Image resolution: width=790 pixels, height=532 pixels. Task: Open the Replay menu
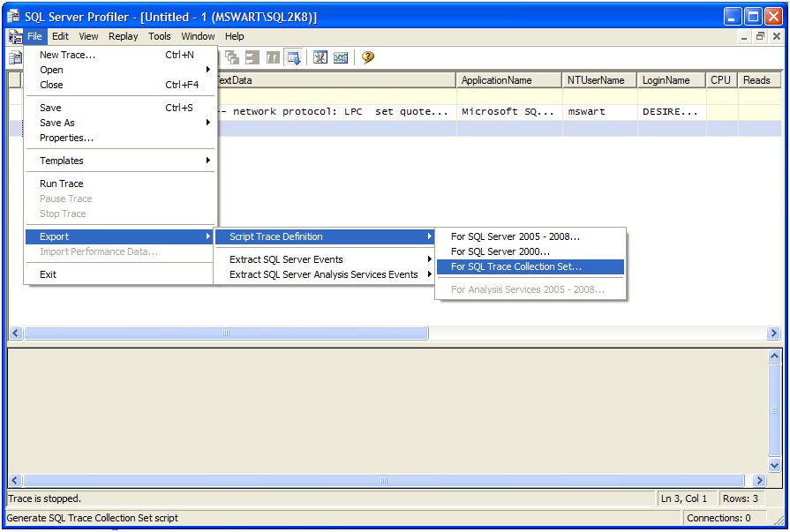123,36
